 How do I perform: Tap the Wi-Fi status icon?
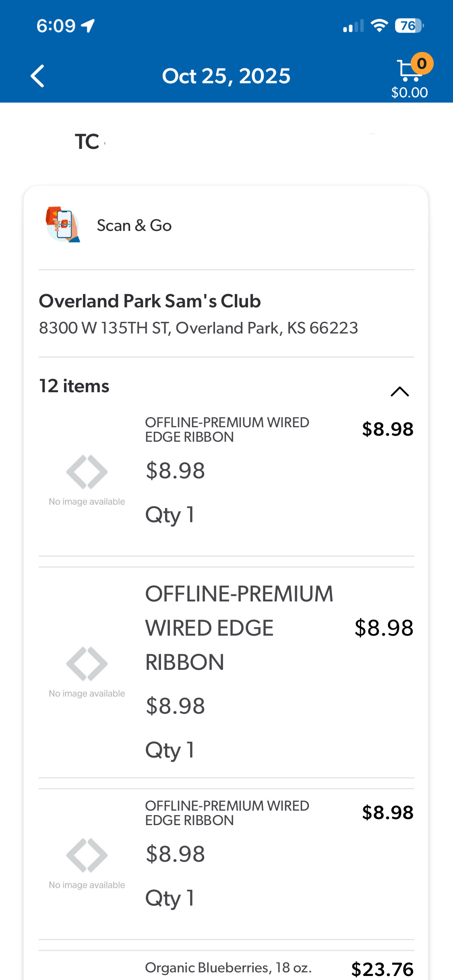(x=379, y=26)
